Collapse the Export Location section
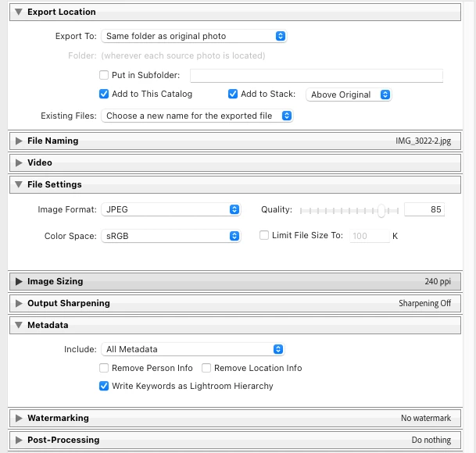Viewport: 476px width, 453px height. pos(19,12)
